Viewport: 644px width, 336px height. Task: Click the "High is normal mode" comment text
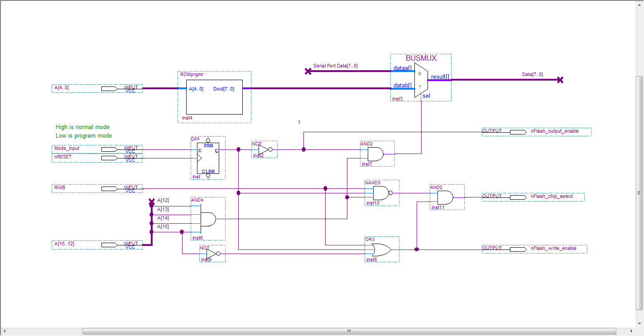click(x=82, y=127)
